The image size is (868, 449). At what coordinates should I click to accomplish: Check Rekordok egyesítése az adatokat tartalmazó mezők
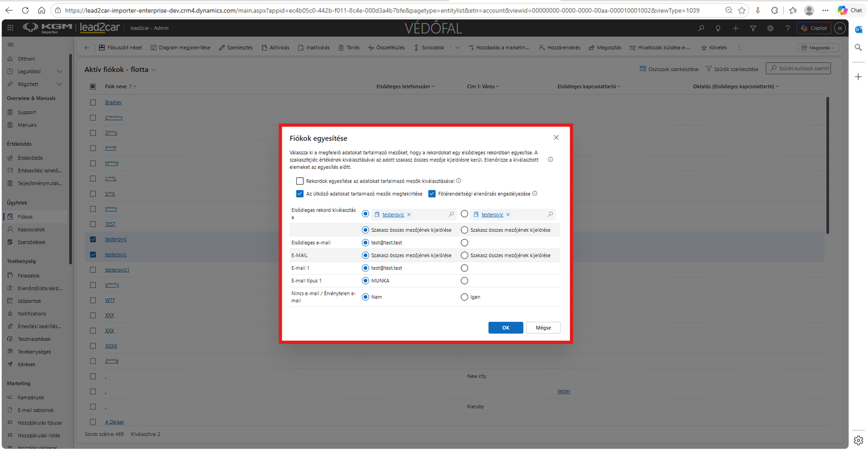[x=299, y=181]
